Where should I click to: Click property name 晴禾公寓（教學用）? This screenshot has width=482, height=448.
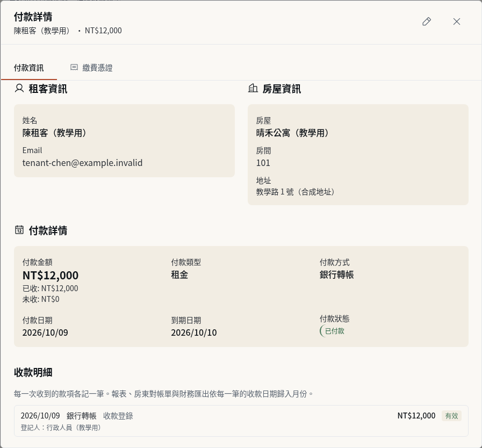click(x=294, y=133)
